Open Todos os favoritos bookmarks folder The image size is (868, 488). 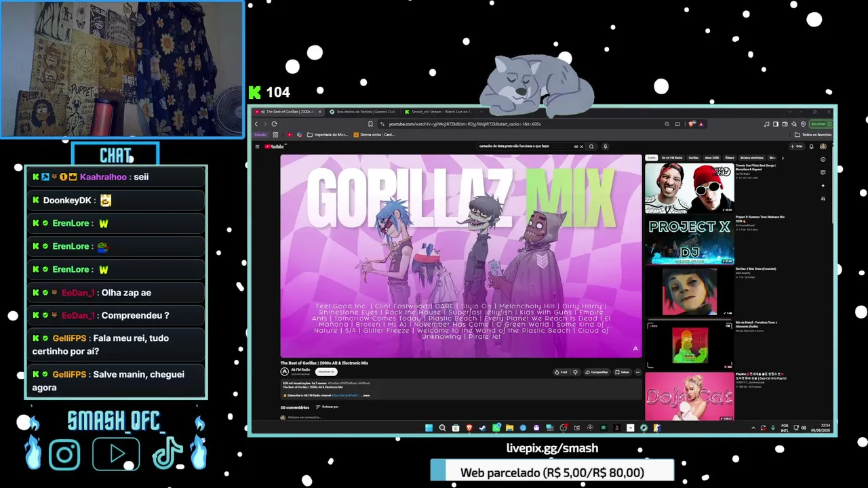tap(813, 135)
